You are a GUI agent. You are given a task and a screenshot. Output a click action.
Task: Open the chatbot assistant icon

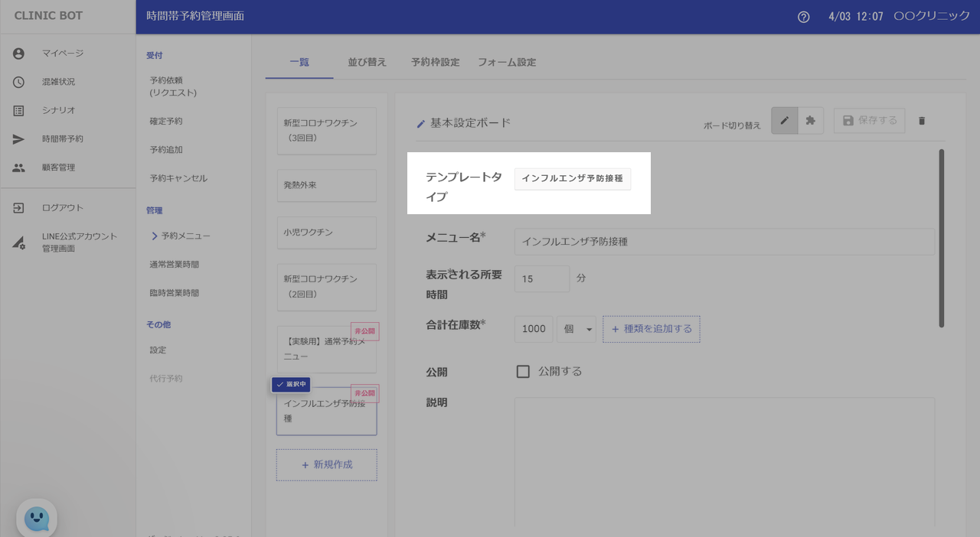coord(37,519)
